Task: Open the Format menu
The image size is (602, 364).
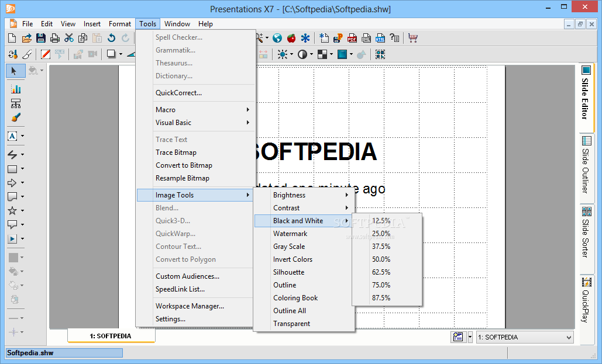Action: pos(120,24)
